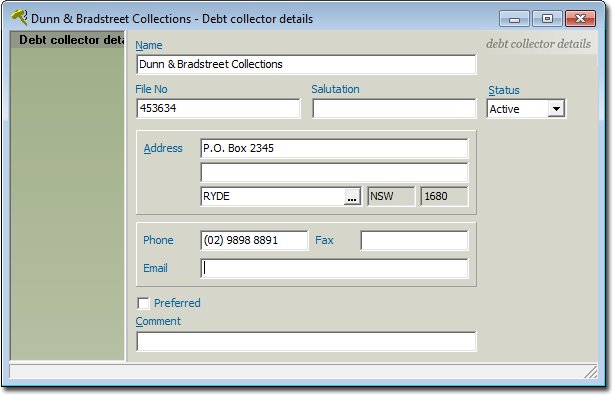
Task: Close the Debt collector details window
Action: (581, 19)
